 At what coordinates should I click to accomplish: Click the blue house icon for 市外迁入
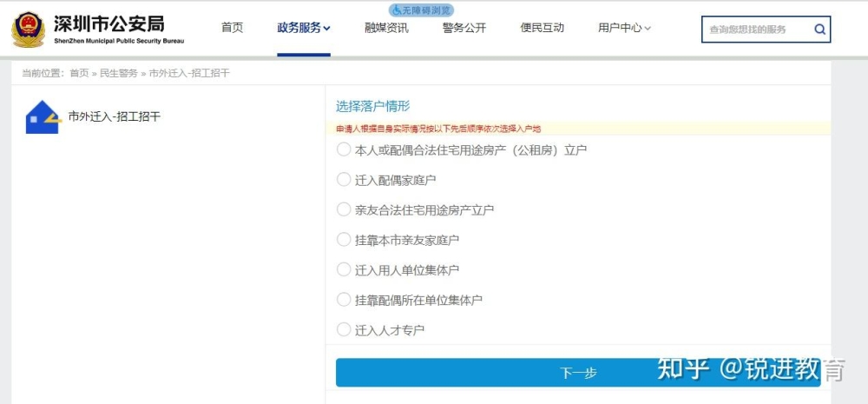click(x=43, y=117)
